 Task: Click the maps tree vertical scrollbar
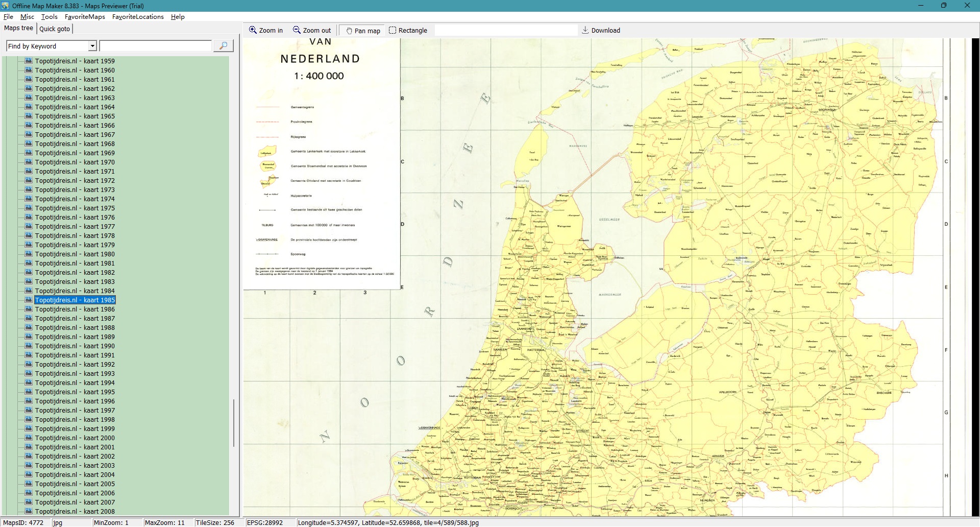tap(234, 423)
